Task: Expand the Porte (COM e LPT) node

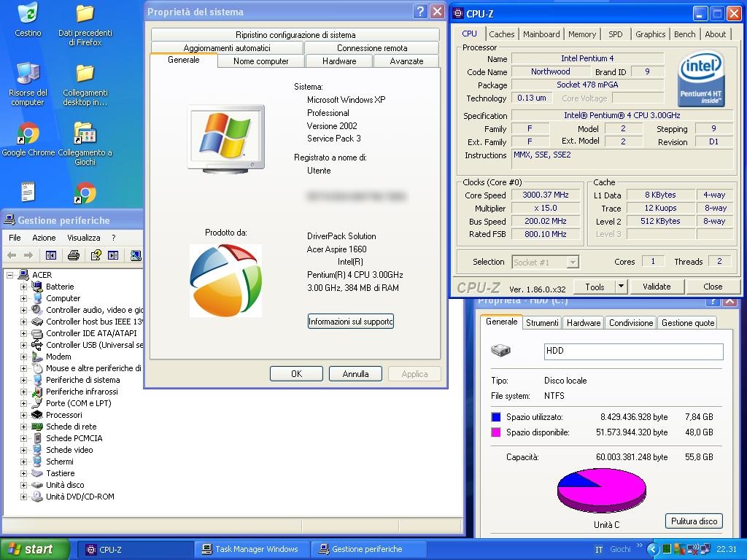Action: [23, 403]
